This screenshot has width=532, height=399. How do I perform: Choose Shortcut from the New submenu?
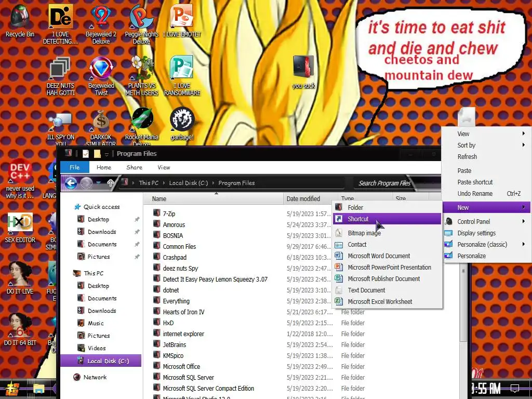pos(387,219)
